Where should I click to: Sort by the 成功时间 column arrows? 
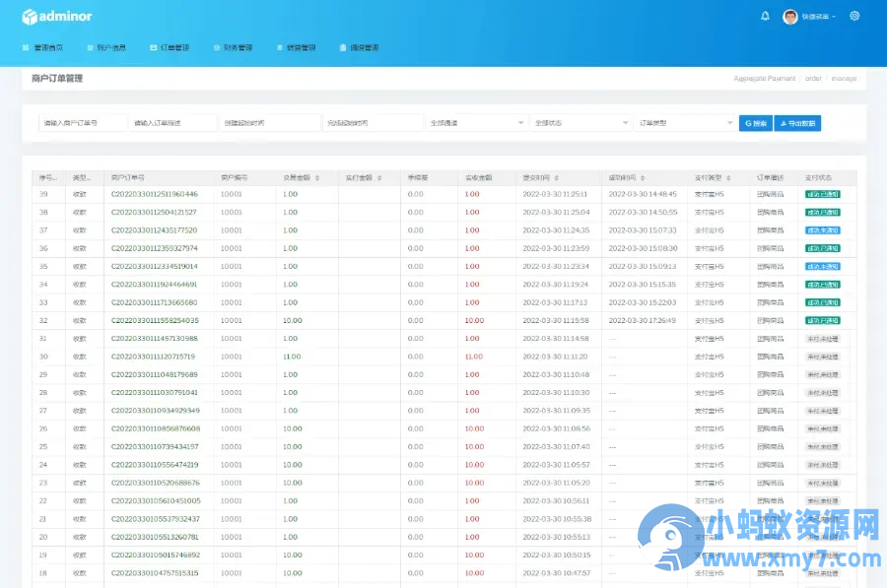point(643,177)
